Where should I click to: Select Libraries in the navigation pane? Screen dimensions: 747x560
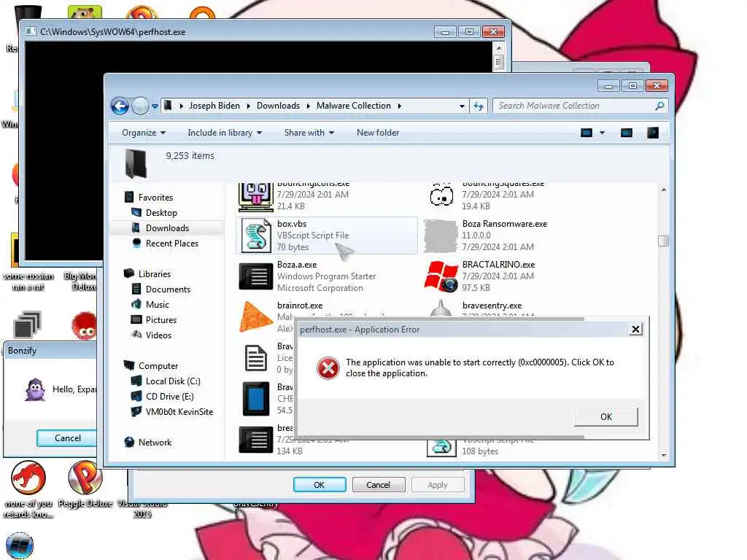point(155,274)
